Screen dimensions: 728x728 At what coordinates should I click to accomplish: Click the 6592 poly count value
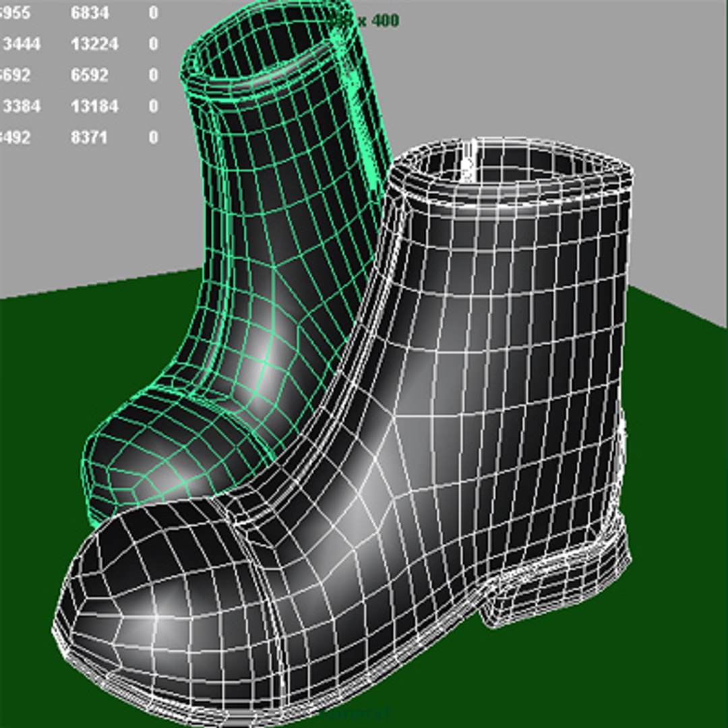(90, 75)
